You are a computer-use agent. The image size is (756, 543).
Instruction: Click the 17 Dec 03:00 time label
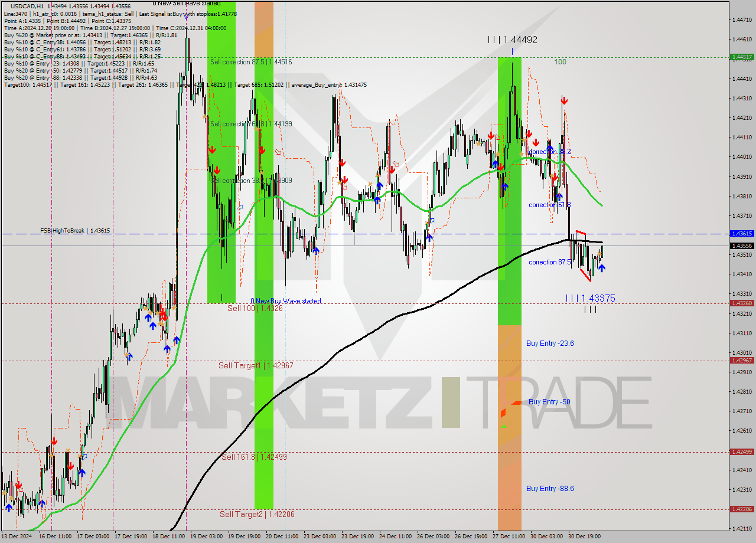click(x=93, y=537)
